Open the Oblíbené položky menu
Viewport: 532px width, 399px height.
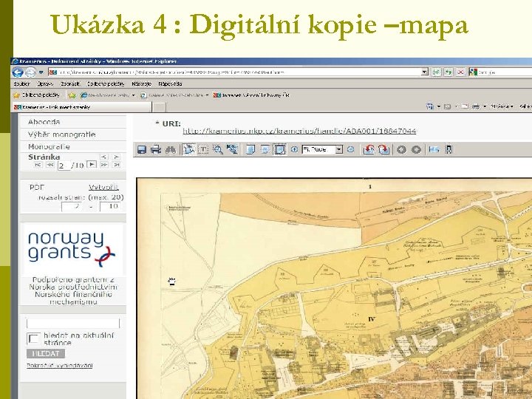(106, 83)
